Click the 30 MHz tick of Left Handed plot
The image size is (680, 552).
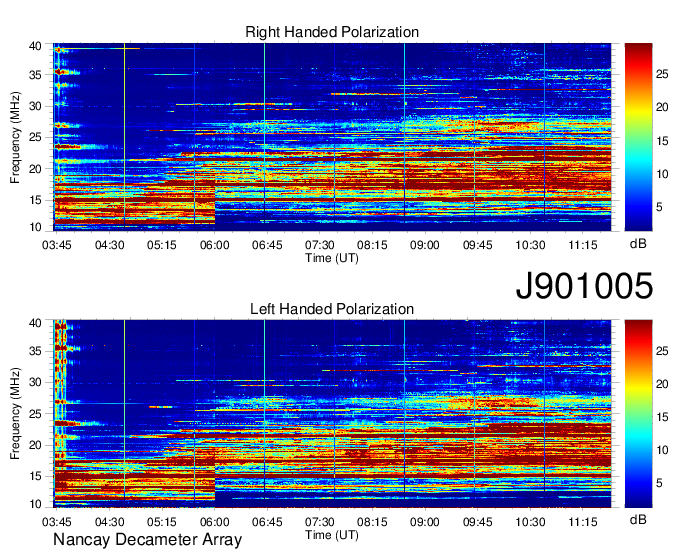click(36, 382)
